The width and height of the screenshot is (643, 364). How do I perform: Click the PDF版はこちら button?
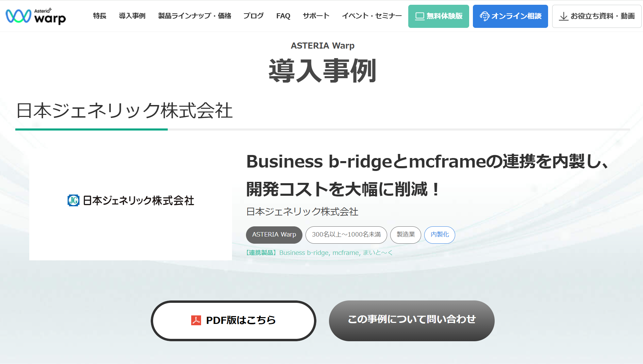234,320
